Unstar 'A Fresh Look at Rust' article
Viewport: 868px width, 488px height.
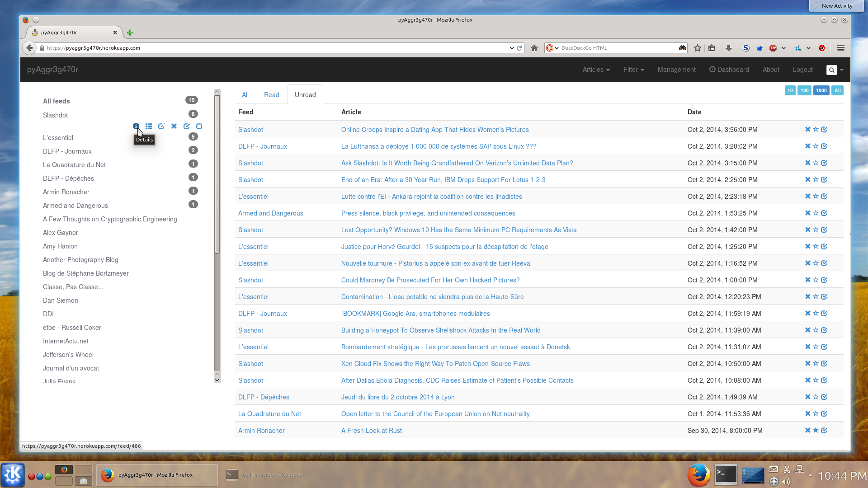point(816,431)
